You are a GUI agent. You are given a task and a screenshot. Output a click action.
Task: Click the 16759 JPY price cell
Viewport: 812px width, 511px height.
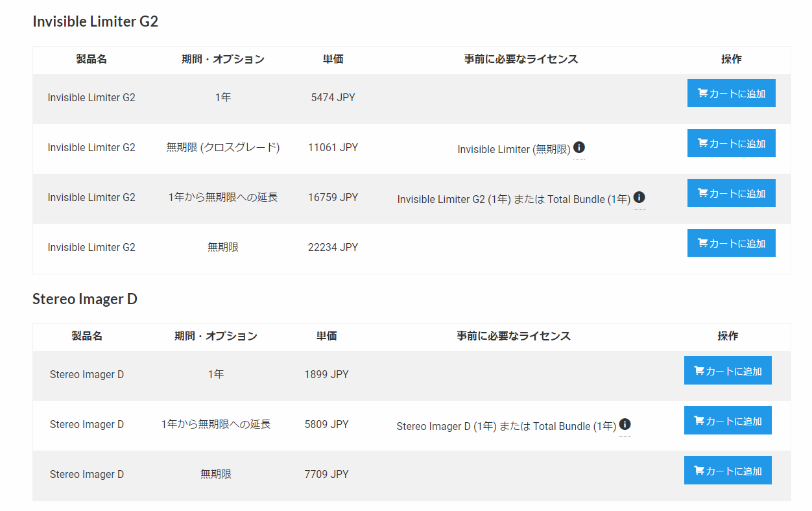click(x=333, y=198)
